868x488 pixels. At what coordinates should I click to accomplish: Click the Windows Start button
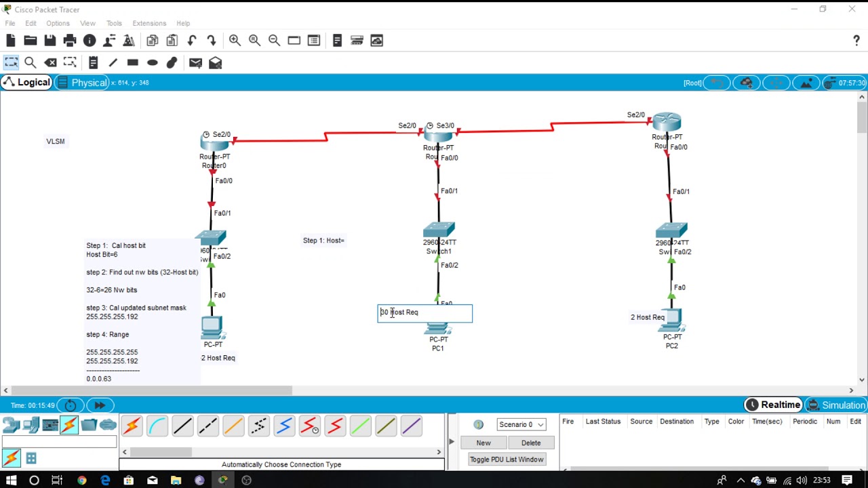click(x=11, y=481)
